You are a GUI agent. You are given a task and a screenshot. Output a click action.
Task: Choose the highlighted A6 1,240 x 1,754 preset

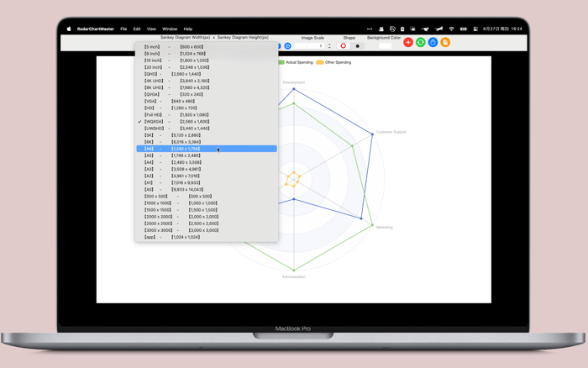pyautogui.click(x=207, y=149)
